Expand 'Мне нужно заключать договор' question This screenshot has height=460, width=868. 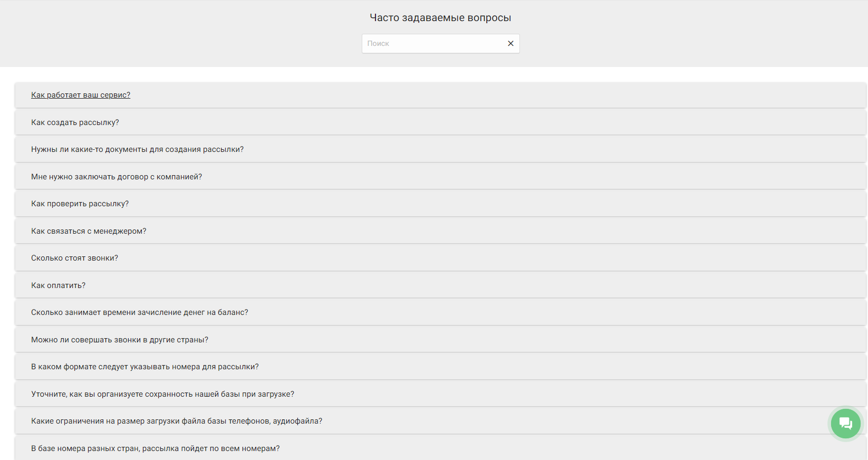pos(117,177)
